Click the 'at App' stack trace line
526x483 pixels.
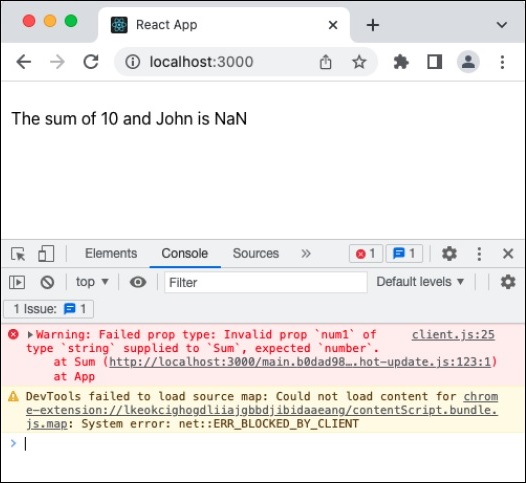74,377
